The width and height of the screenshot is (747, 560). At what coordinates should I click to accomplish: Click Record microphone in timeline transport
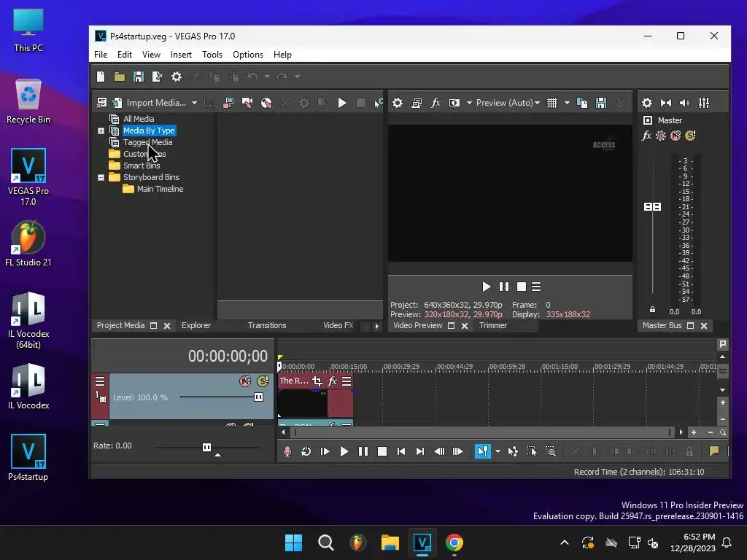(x=287, y=451)
